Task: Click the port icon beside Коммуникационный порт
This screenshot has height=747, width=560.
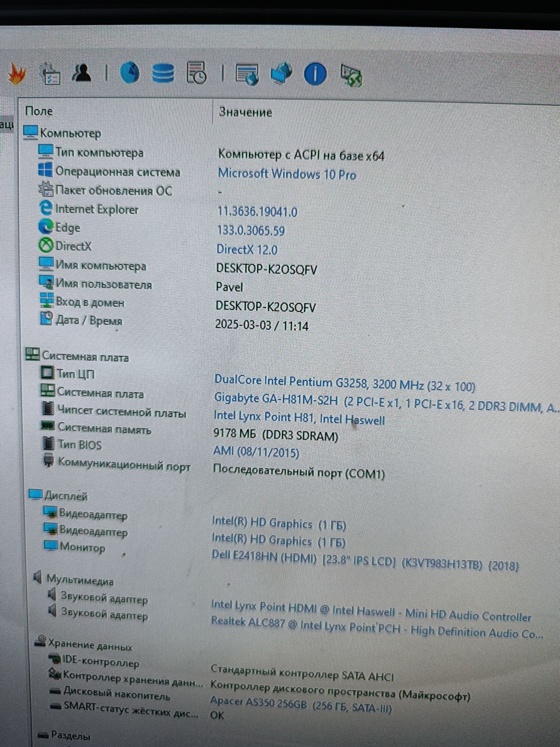Action: (49, 460)
